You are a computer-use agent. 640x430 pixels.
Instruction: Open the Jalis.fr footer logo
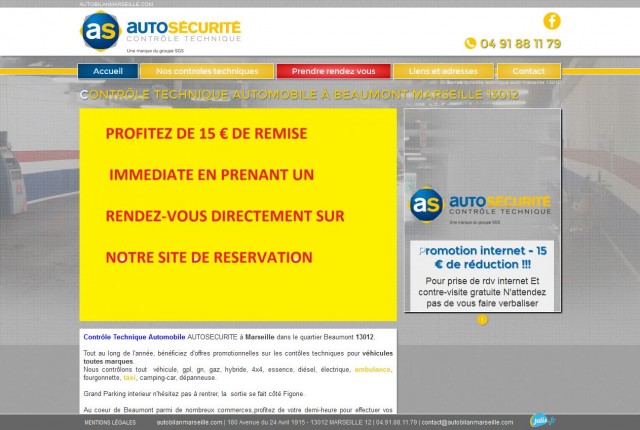click(543, 420)
